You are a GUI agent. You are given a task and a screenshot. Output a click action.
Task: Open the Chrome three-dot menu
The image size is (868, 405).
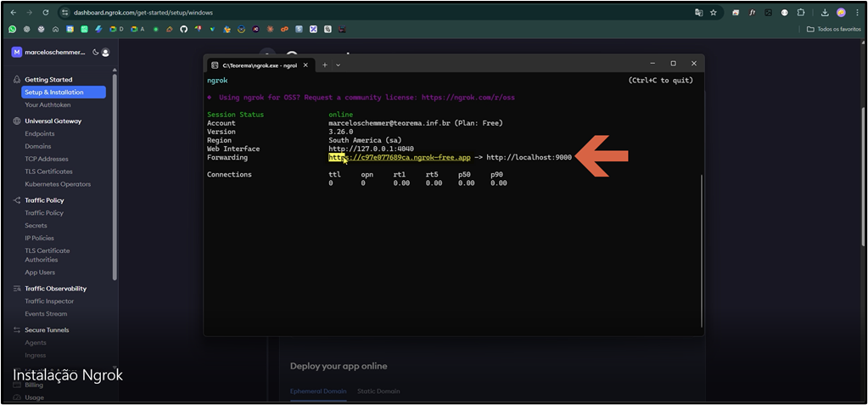coord(857,12)
